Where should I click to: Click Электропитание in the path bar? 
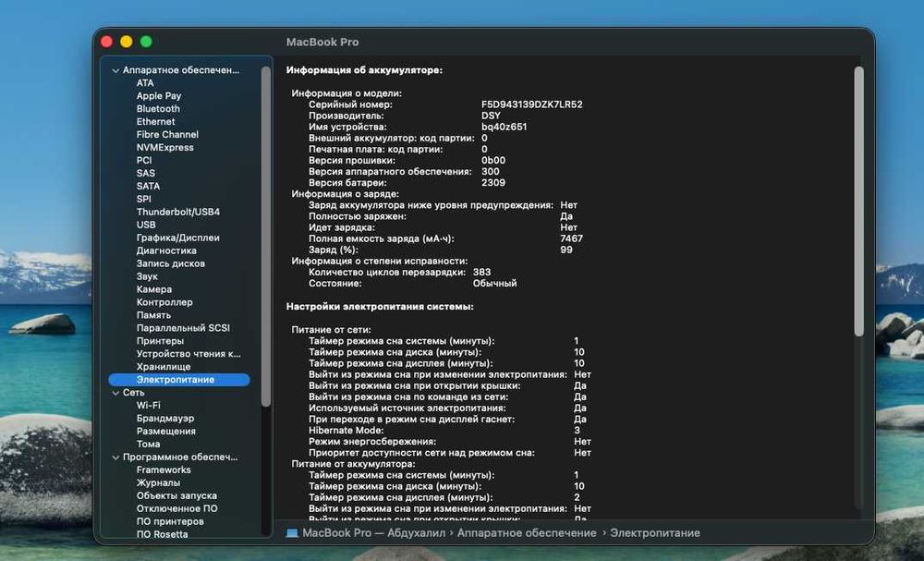click(x=655, y=533)
